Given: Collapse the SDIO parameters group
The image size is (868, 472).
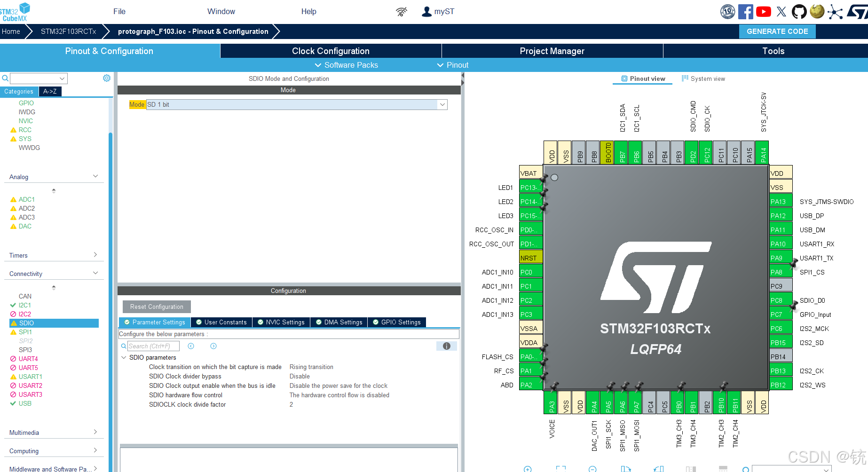Looking at the screenshot, I should pyautogui.click(x=124, y=357).
